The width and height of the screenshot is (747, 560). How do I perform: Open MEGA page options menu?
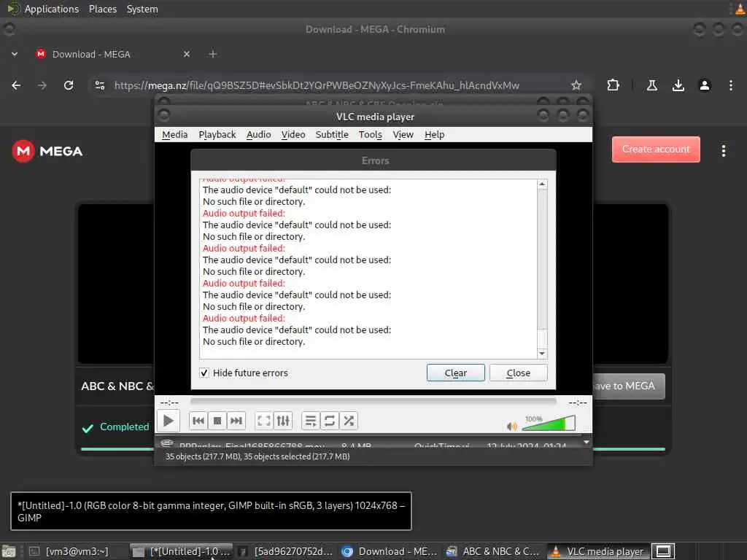[724, 151]
